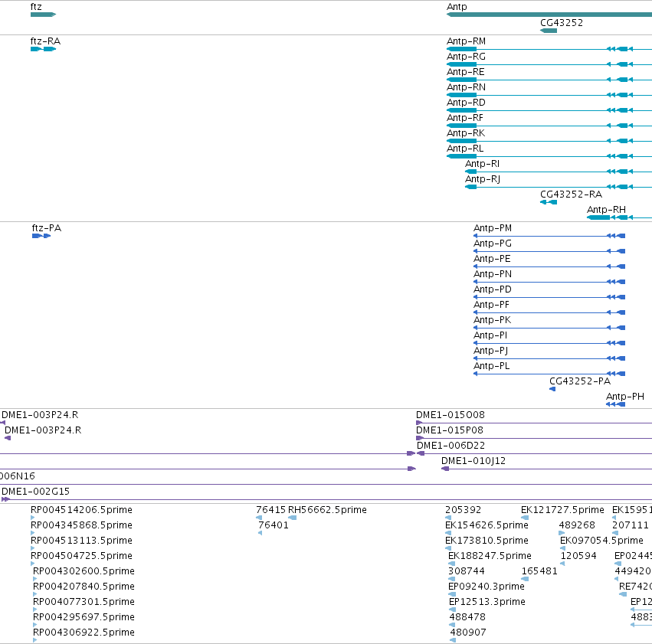652x644 pixels.
Task: Select EST EK097054.5prime
Action: coord(601,541)
